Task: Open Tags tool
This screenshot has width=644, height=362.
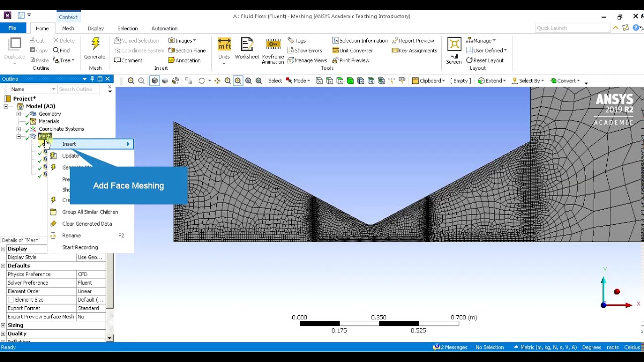Action: coord(297,40)
